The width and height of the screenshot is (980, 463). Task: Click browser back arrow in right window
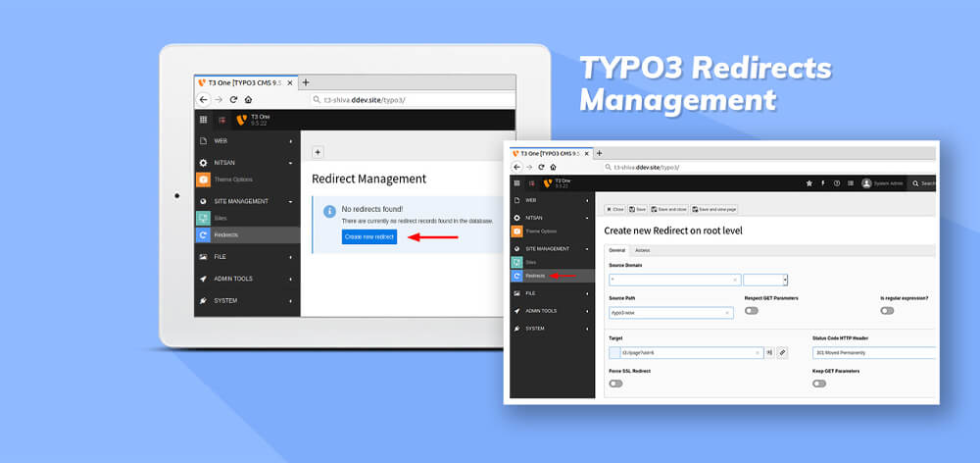pos(516,167)
